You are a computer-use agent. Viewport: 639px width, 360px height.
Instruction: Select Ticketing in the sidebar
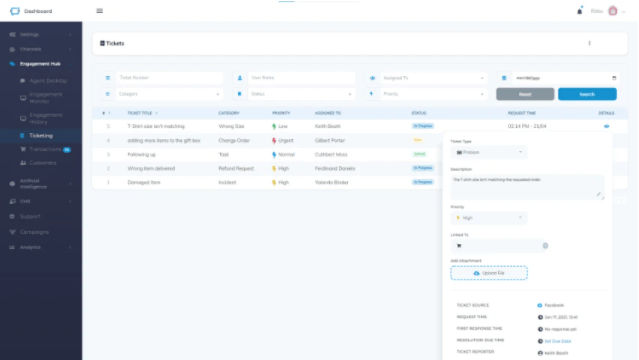coord(41,135)
